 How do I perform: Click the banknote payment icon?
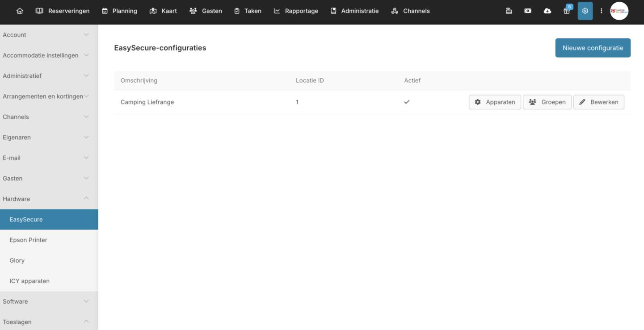pos(528,11)
